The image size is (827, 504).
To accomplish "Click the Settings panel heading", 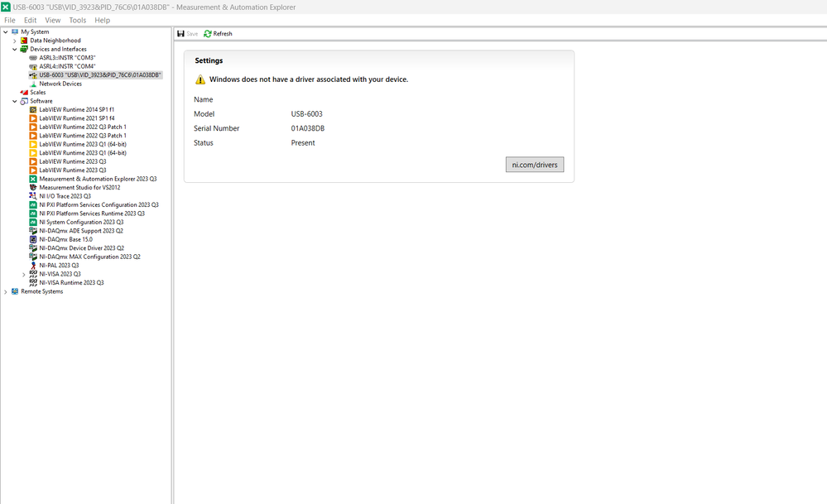I will [209, 60].
